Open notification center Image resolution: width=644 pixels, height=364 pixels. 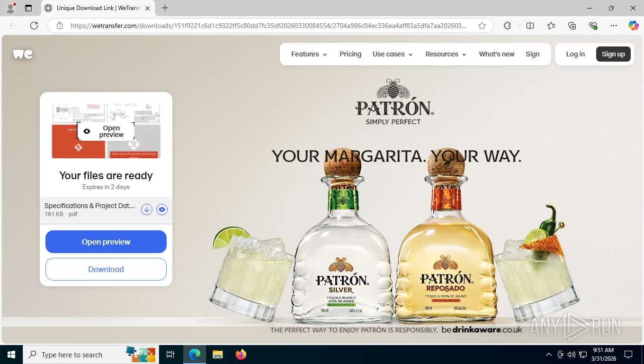(x=628, y=355)
